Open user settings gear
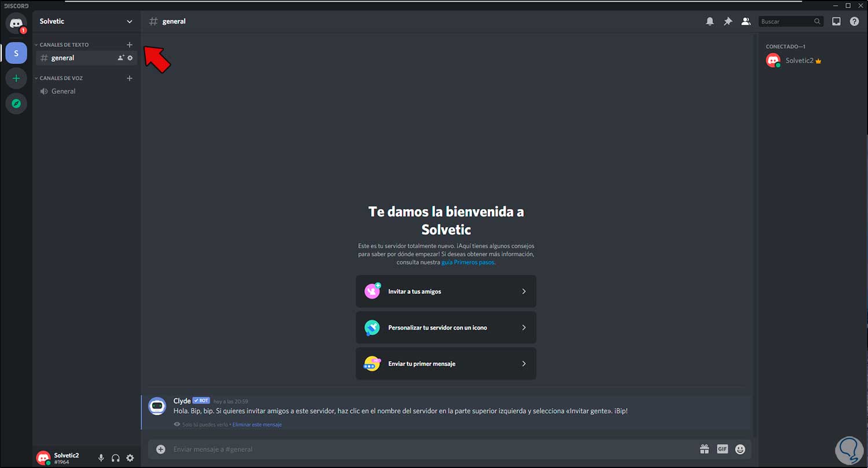The image size is (868, 468). 130,458
